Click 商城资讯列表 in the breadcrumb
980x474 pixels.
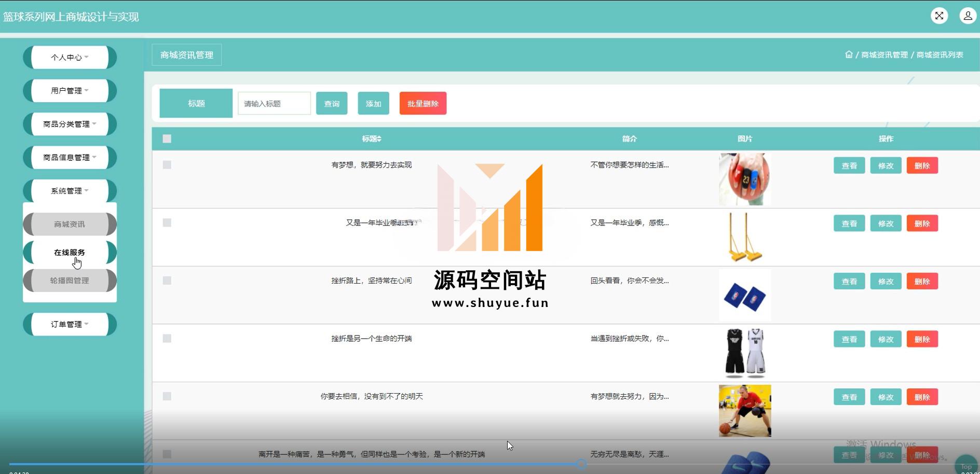pos(940,54)
